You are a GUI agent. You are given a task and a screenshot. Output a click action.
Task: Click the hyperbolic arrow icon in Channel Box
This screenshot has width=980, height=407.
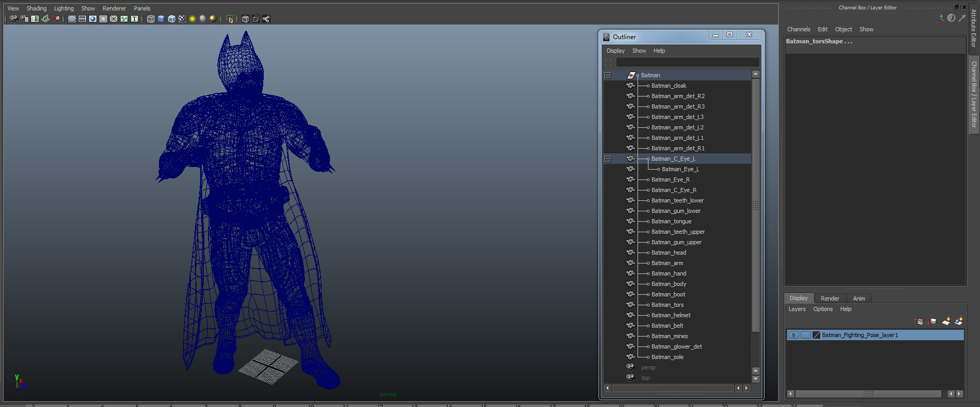pos(962,18)
